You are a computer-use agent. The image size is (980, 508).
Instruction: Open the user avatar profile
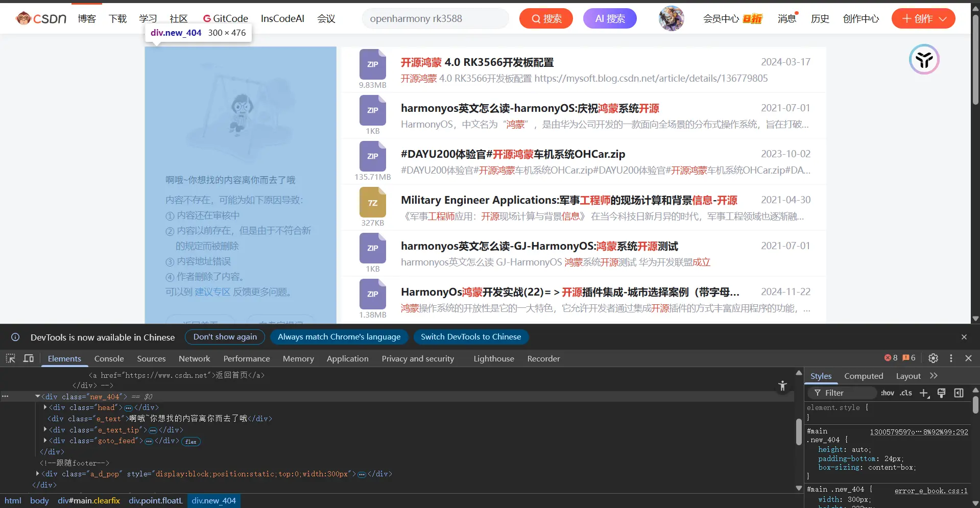point(672,18)
